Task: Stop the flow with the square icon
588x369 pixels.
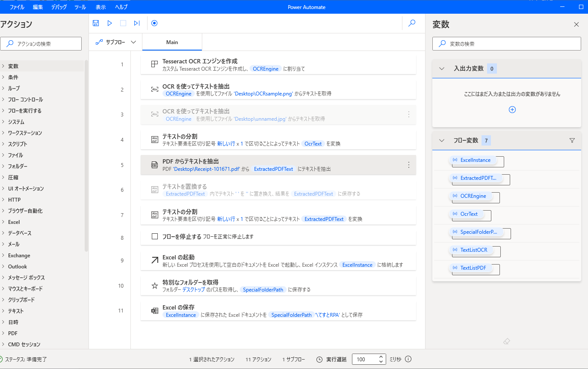Action: (123, 23)
